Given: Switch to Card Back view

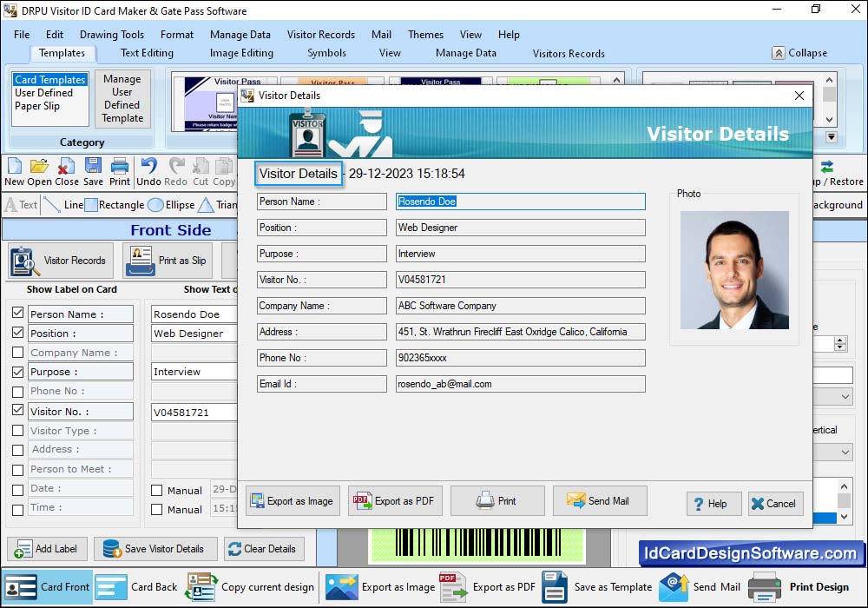Looking at the screenshot, I should [x=137, y=587].
